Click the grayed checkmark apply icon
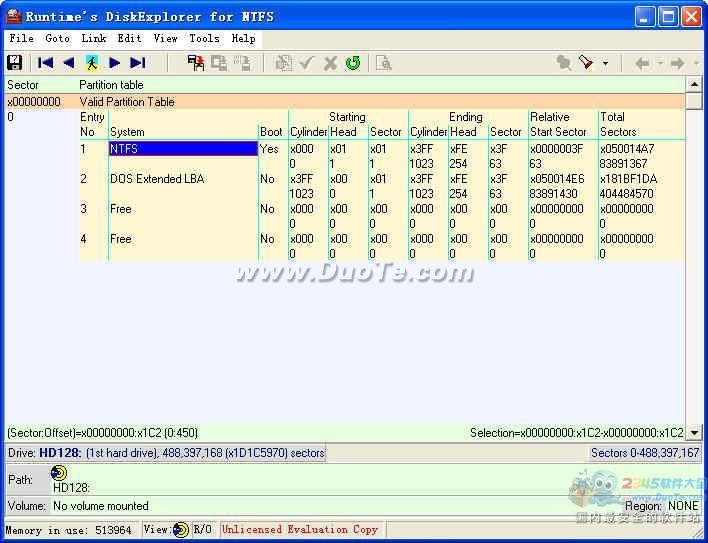This screenshot has height=543, width=708. [x=307, y=63]
